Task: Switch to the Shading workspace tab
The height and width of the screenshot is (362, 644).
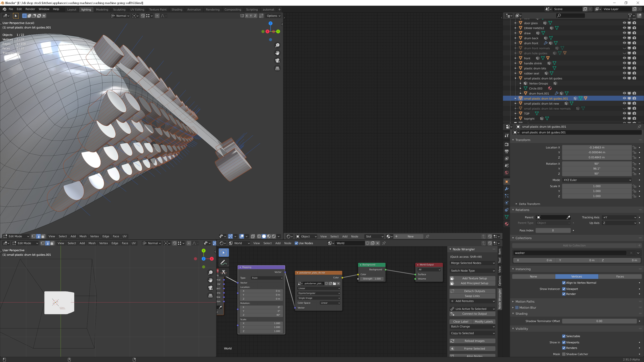Action: pos(177,10)
